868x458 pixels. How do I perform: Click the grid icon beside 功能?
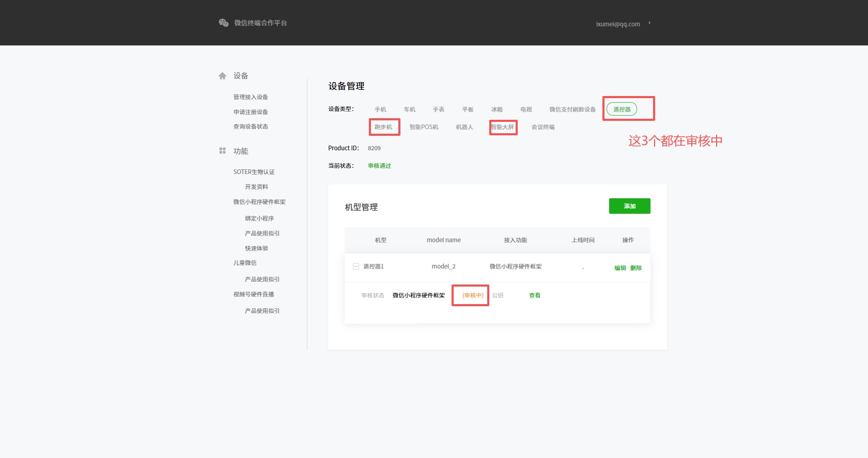coord(222,151)
